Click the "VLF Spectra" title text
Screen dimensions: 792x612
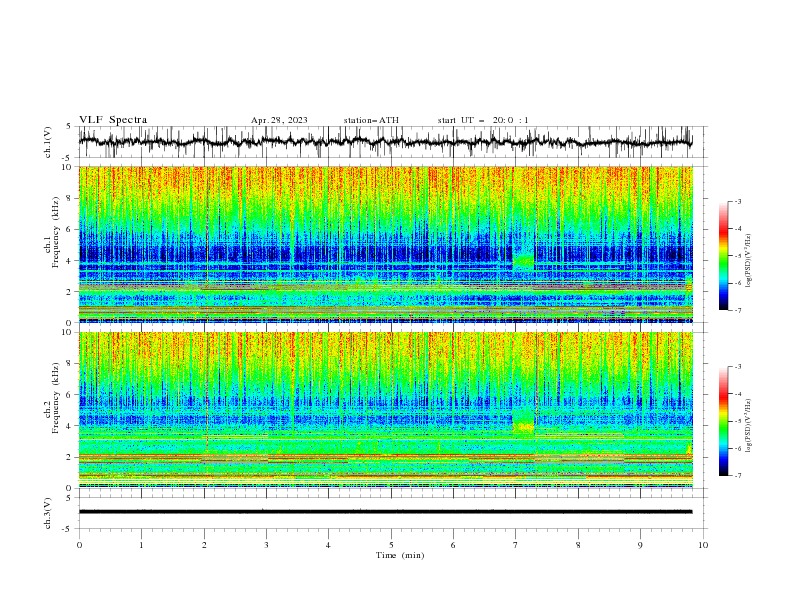[x=113, y=120]
